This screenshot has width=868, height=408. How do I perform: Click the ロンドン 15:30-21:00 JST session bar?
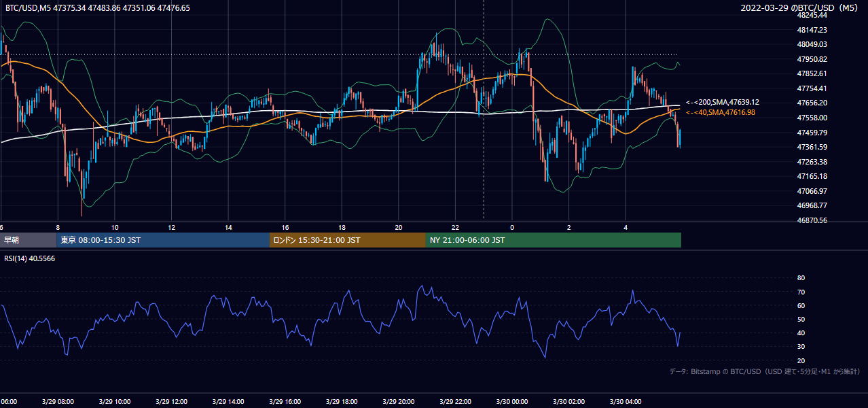(348, 240)
